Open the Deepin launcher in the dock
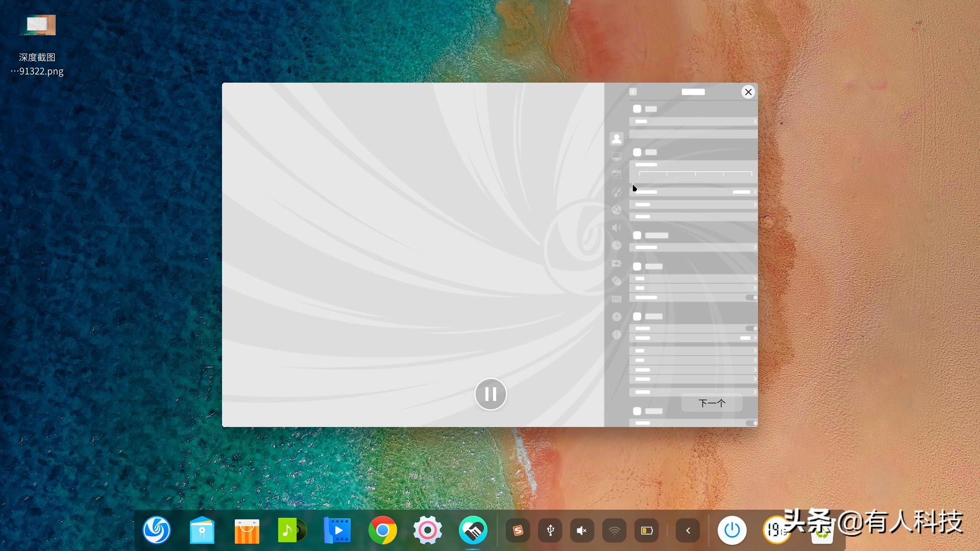The height and width of the screenshot is (551, 980). (156, 531)
